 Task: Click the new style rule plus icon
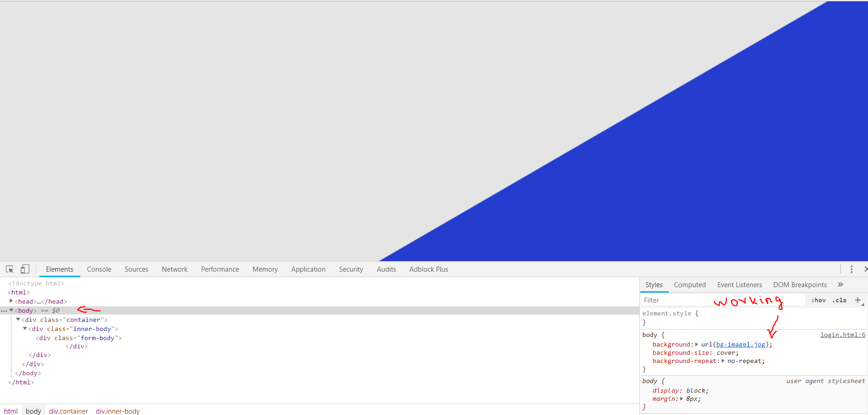click(x=858, y=300)
